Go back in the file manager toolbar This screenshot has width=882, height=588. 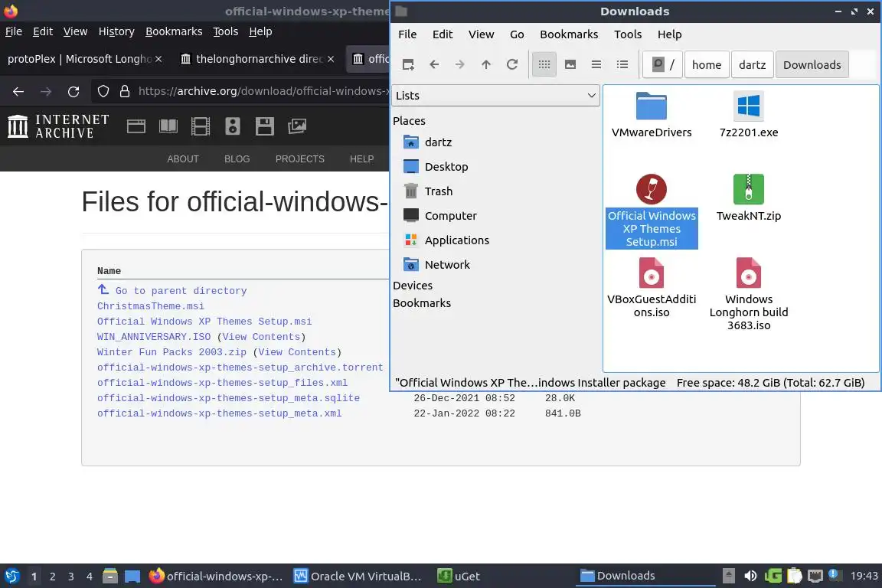[433, 65]
